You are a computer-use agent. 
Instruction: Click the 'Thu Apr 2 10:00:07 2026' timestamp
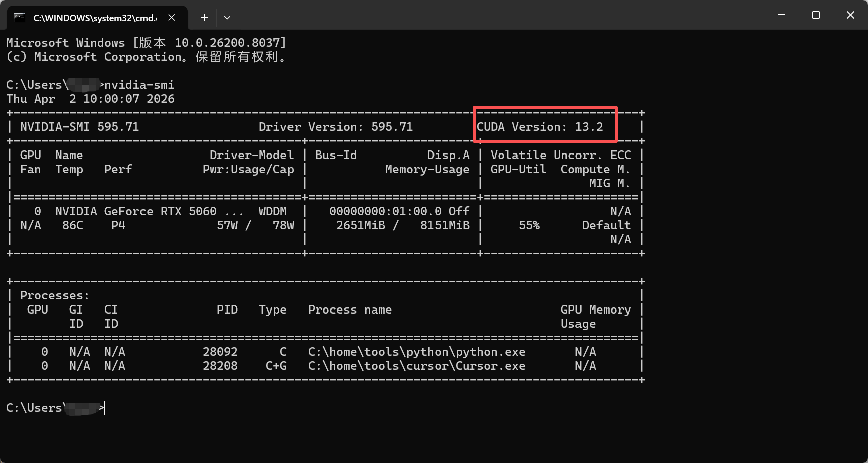coord(90,99)
